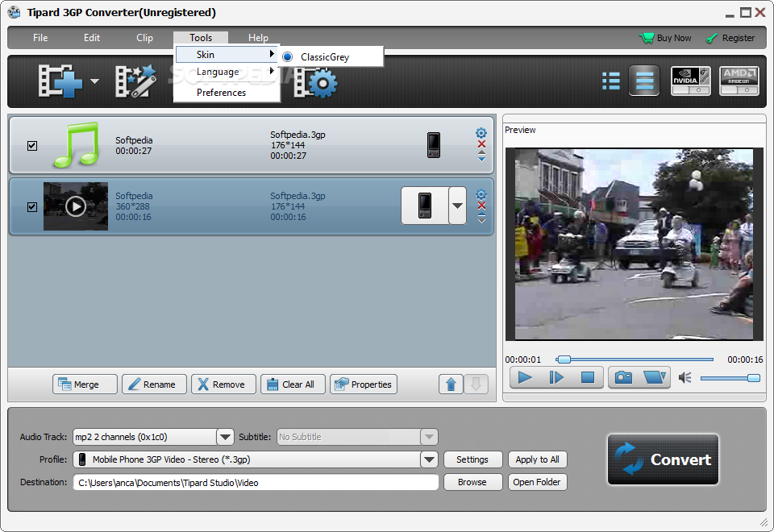The image size is (774, 532).
Task: Click the green music note thumbnail
Action: click(76, 145)
